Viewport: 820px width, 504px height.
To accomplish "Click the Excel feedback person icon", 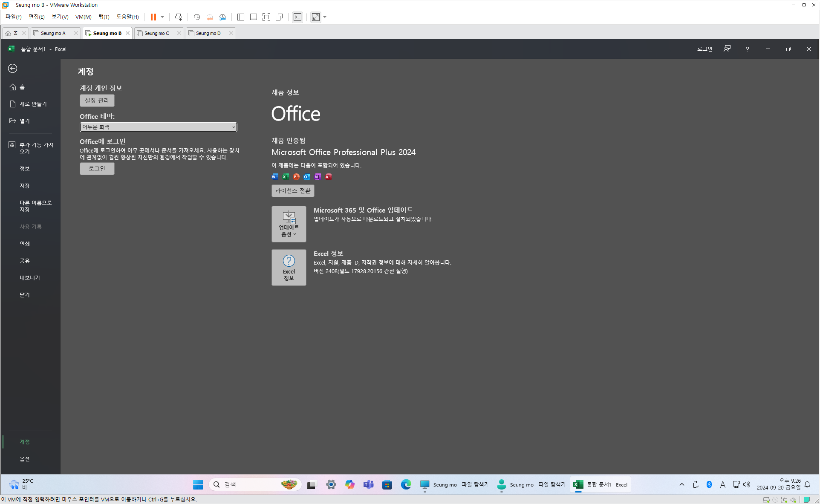I will click(727, 49).
